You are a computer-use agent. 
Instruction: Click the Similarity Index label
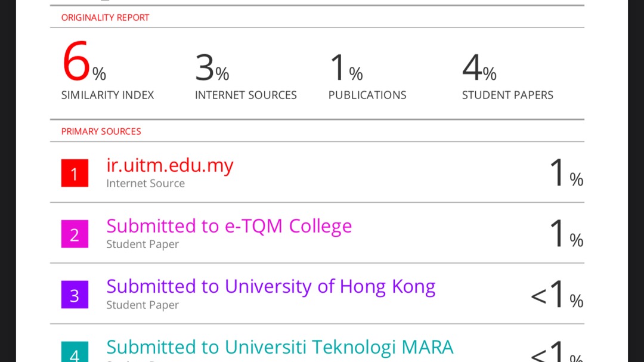(107, 95)
